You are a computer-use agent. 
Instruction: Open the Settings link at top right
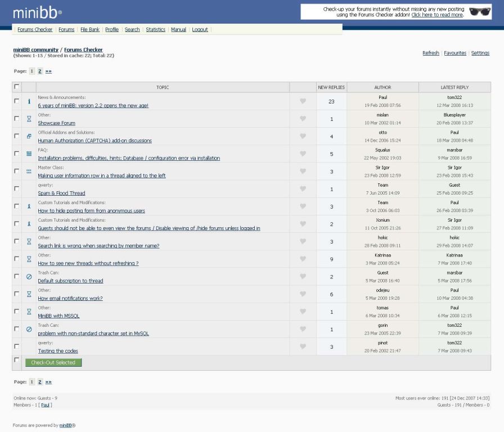tap(480, 53)
